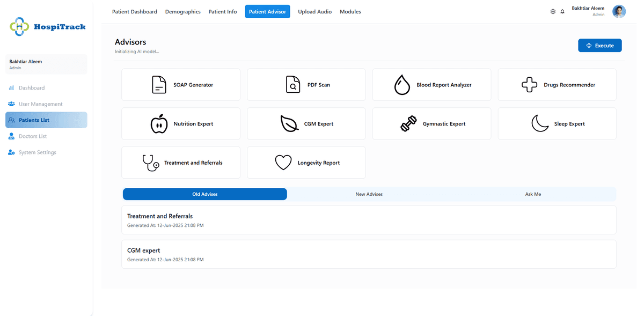This screenshot has width=644, height=316.
Task: Click the Treatment and Referrals stethoscope icon
Action: point(150,163)
